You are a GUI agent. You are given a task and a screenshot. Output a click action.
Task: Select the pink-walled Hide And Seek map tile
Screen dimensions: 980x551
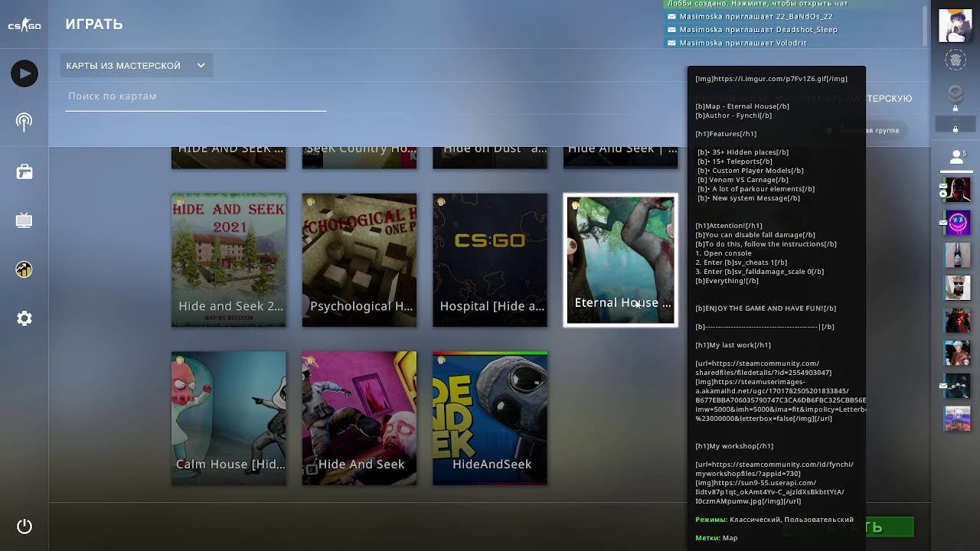pyautogui.click(x=360, y=418)
